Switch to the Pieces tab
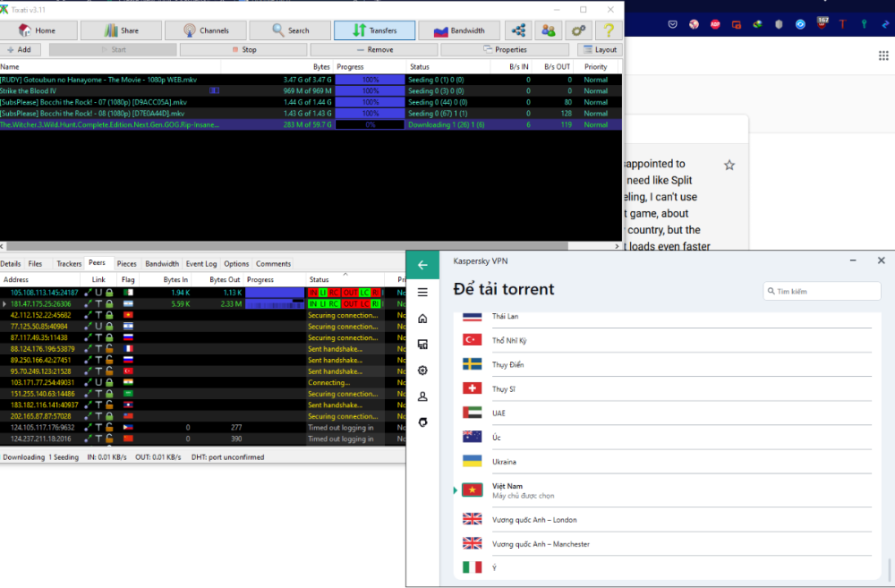 [x=127, y=264]
